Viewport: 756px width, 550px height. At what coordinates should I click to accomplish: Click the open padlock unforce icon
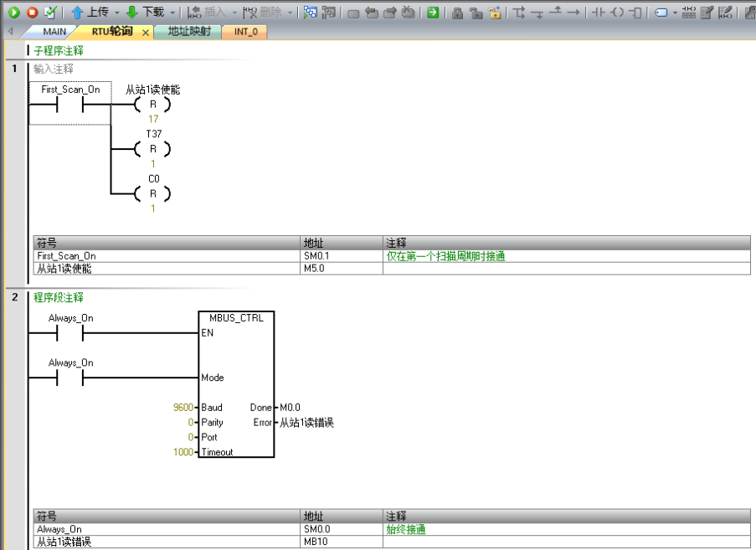[x=476, y=13]
